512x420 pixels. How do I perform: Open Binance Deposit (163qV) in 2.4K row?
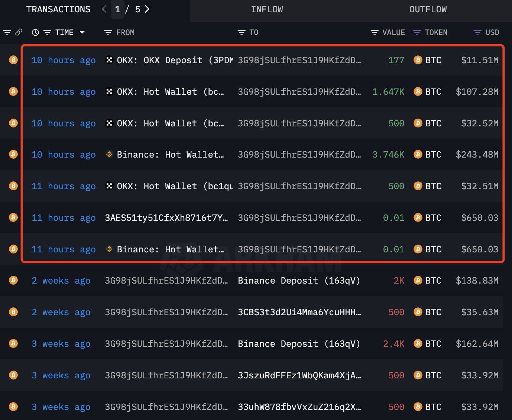[x=299, y=344]
